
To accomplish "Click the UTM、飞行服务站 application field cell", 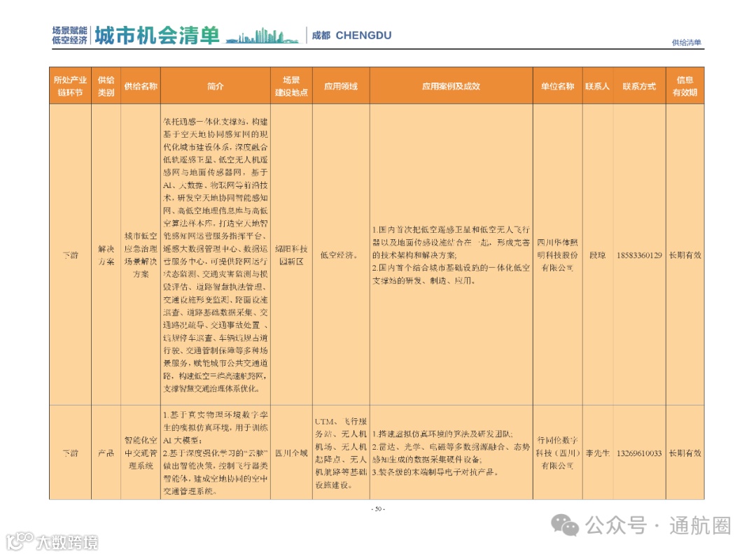I will tap(341, 453).
